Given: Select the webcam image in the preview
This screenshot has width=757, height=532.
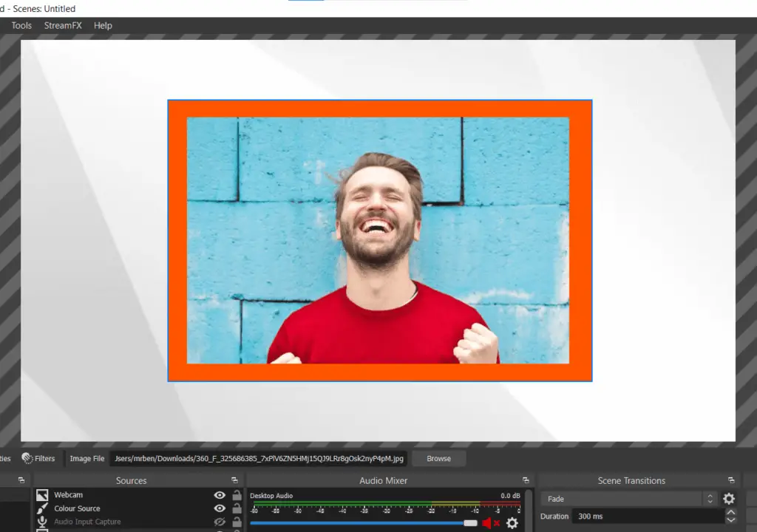Looking at the screenshot, I should coord(378,240).
